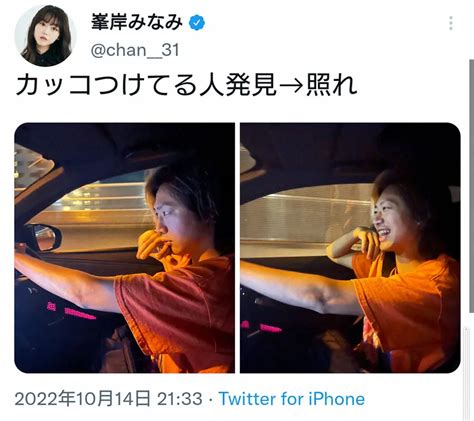Click the side mirror in the left photo

pos(47,237)
